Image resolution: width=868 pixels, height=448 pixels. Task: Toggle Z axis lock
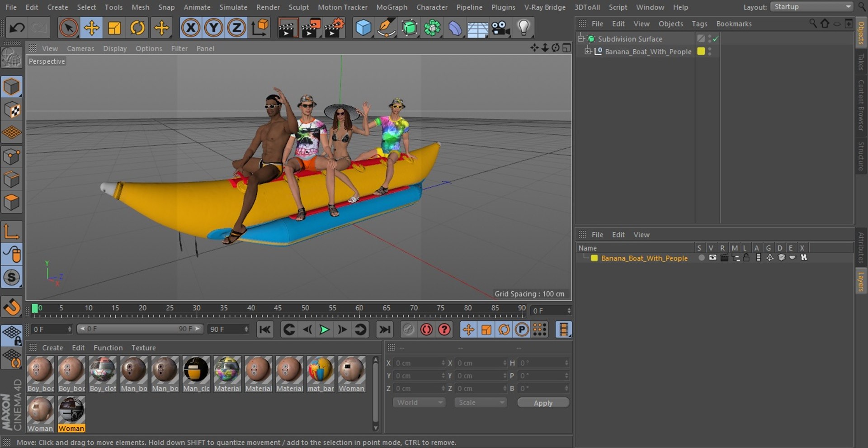click(x=236, y=28)
